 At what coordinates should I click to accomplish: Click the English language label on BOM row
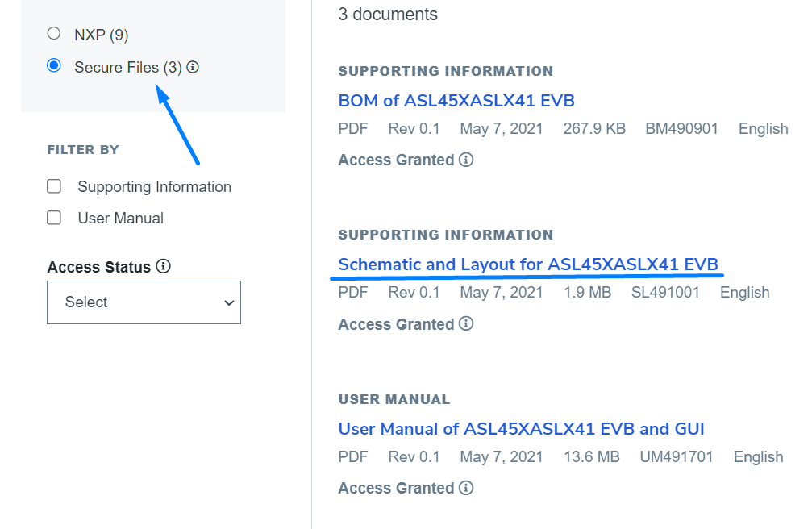762,128
